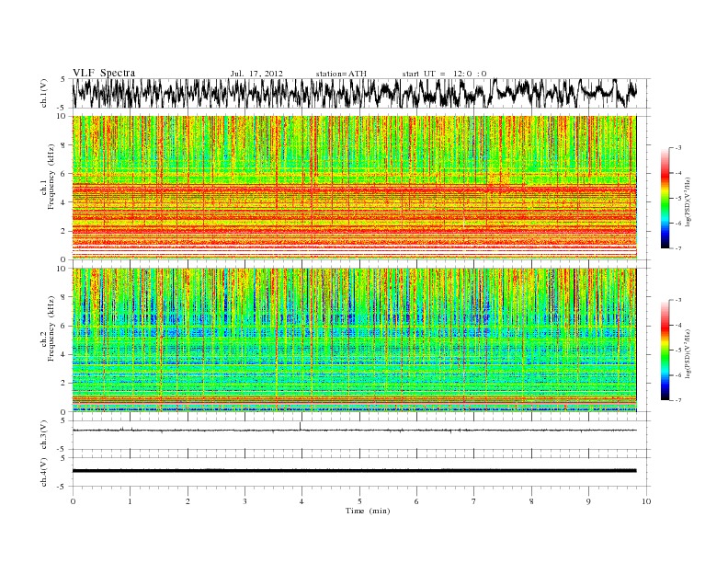Image resolution: width=728 pixels, height=563 pixels.
Task: Click the "station=ATH" header label
Action: (x=341, y=74)
